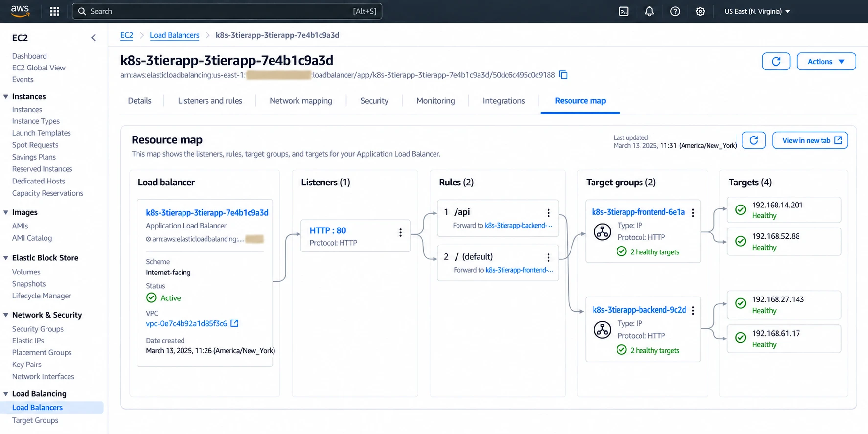Go to Load Balancers breadcrumb link
Image resolution: width=868 pixels, height=434 pixels.
[x=174, y=35]
